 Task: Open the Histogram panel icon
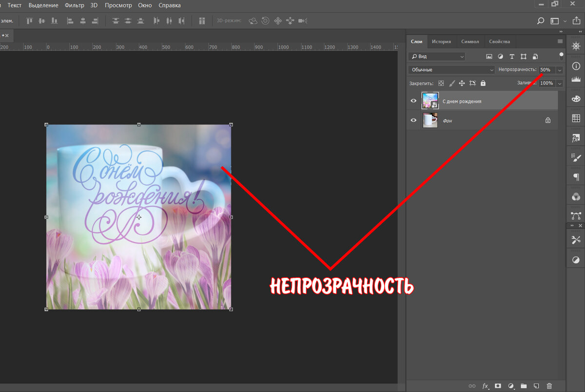coord(576,79)
